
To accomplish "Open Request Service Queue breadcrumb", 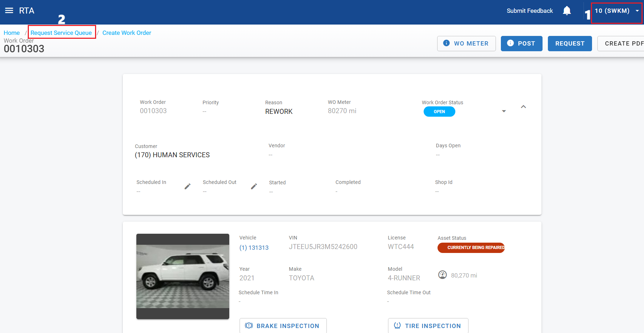I will click(61, 33).
